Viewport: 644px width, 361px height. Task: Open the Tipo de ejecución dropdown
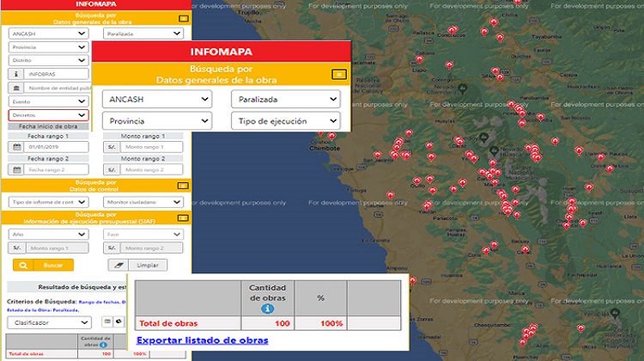tap(286, 121)
